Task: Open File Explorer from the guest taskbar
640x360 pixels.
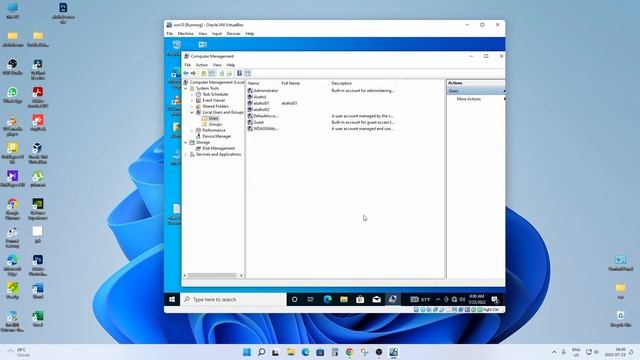Action: 344,300
